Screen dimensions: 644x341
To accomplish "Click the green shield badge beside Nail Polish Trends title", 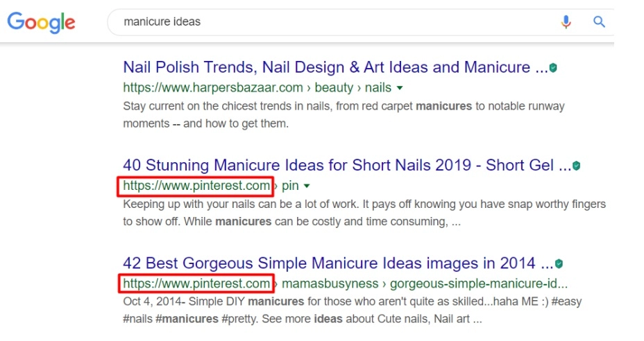I will pyautogui.click(x=553, y=68).
